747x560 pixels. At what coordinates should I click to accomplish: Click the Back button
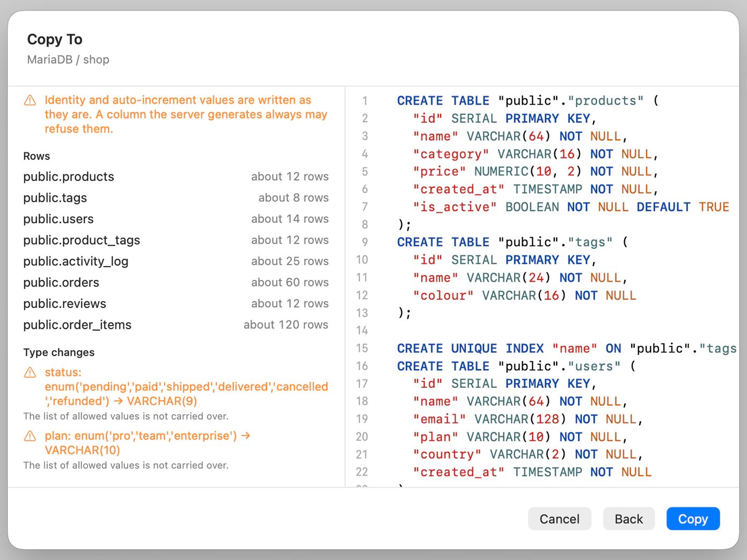click(x=628, y=519)
